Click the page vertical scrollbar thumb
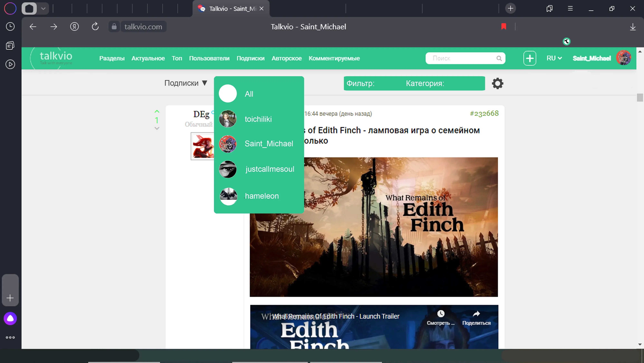Screen dimensions: 644x363 pos(640,98)
